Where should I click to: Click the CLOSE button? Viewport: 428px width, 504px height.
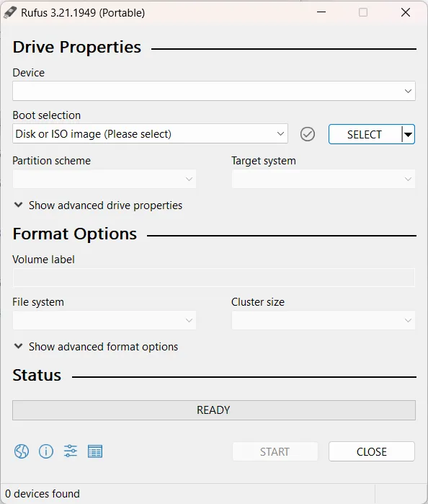(x=372, y=451)
